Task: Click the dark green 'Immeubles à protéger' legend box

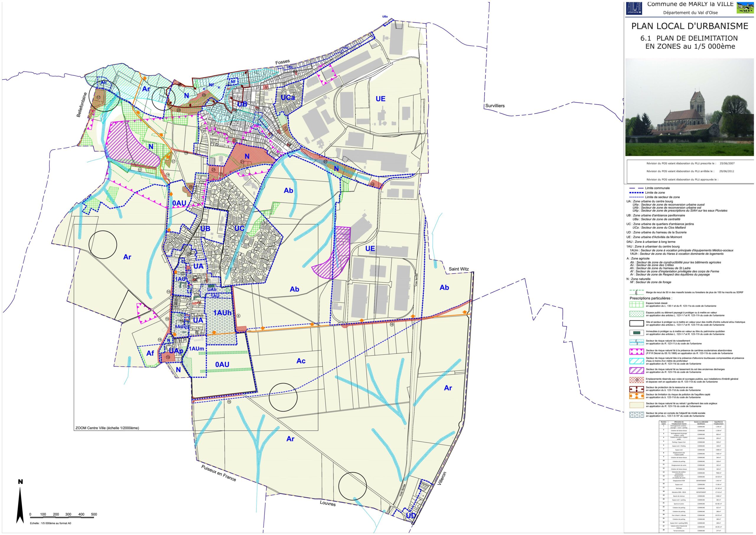Action: [x=636, y=333]
